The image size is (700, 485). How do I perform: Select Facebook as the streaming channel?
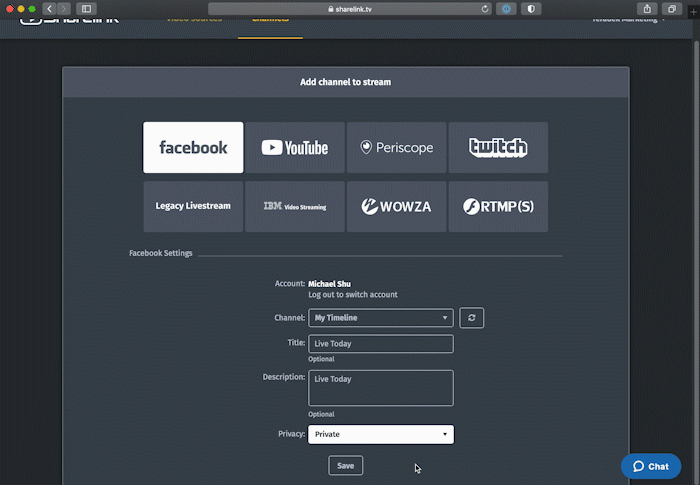[x=193, y=147]
